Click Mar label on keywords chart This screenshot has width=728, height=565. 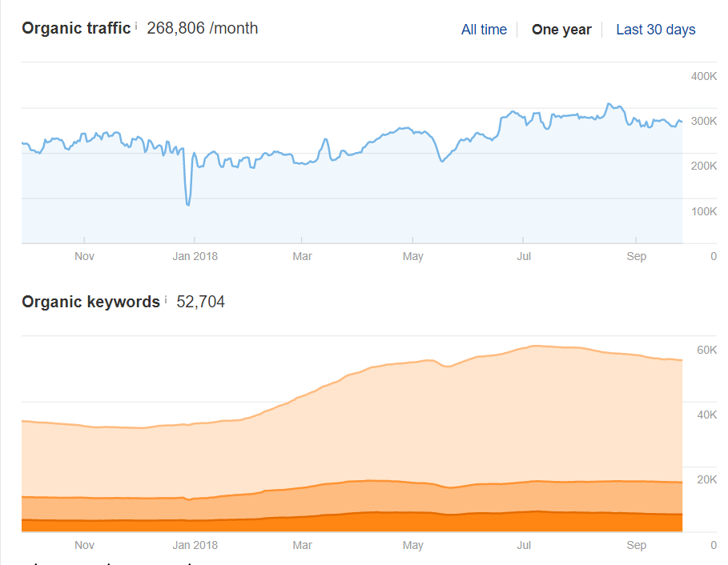click(x=302, y=545)
